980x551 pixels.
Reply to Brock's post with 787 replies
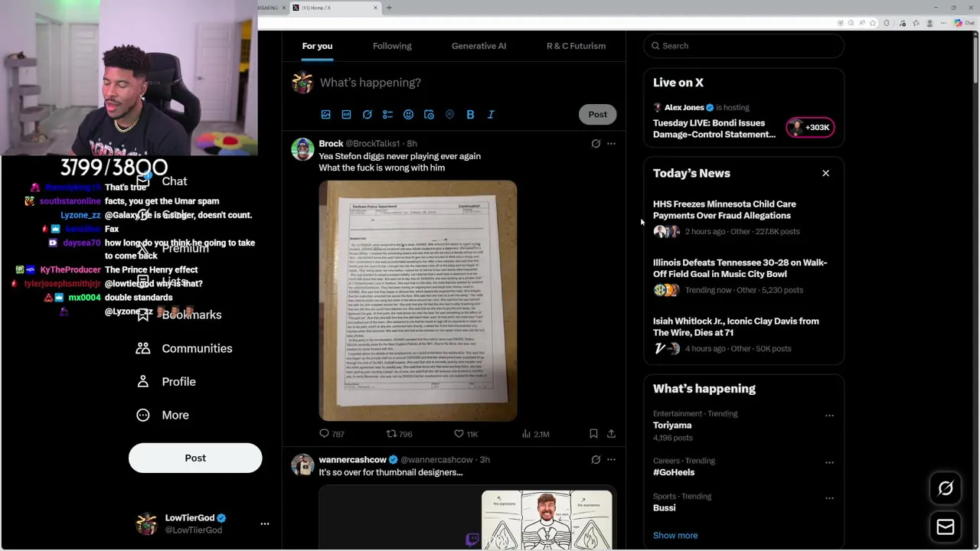click(x=332, y=434)
